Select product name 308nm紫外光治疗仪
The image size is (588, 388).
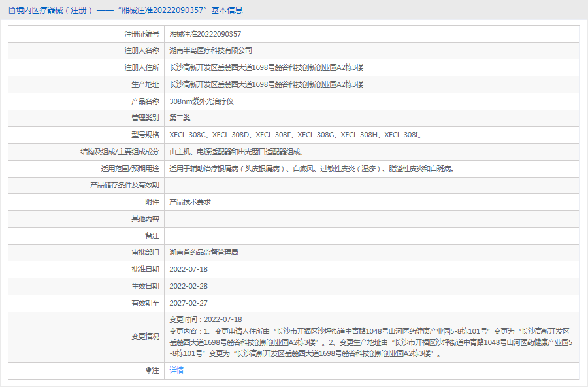[x=201, y=101]
